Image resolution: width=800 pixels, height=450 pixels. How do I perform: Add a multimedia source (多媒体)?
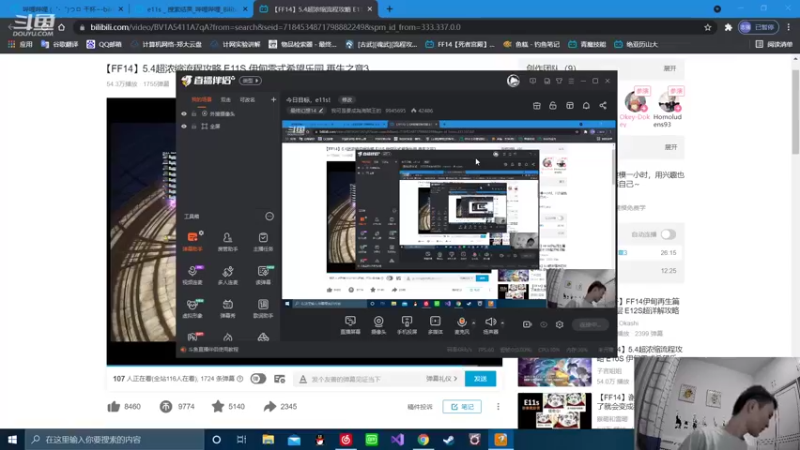[435, 324]
